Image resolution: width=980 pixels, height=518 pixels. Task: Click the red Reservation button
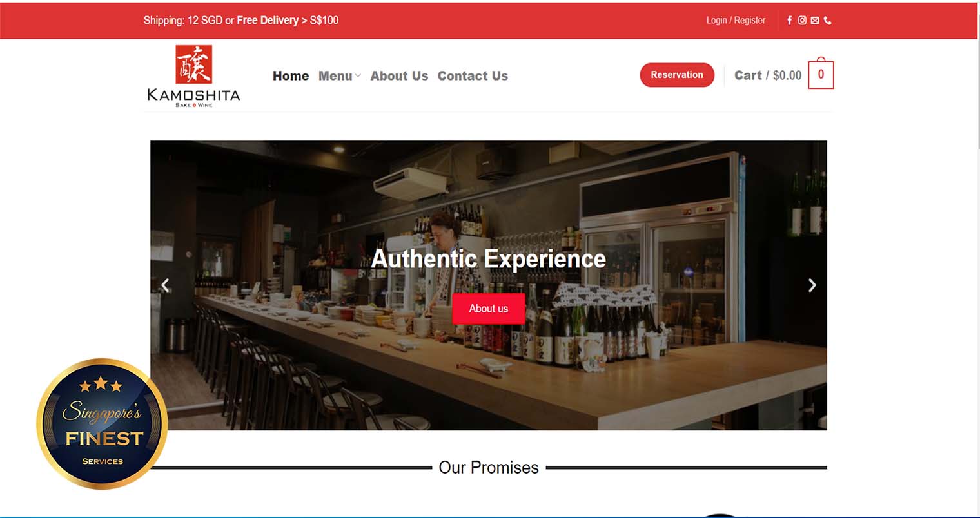677,75
